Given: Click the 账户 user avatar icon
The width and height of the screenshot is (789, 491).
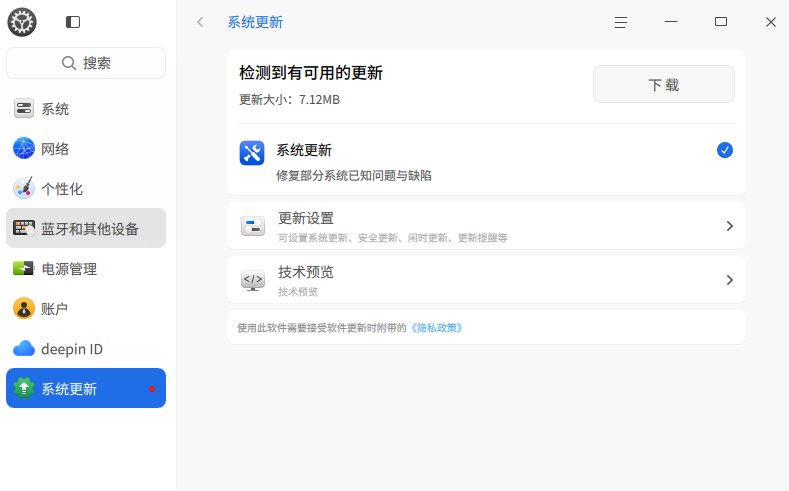Looking at the screenshot, I should tap(24, 308).
